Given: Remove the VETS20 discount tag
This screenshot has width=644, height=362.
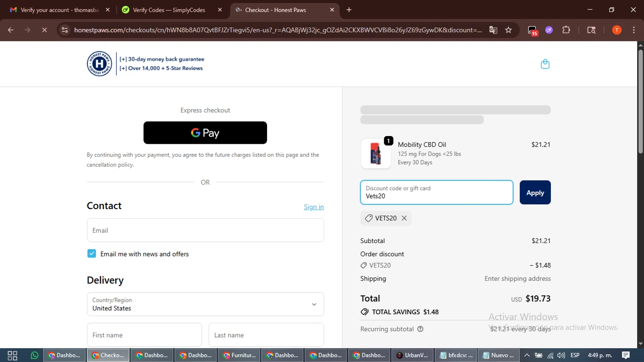Looking at the screenshot, I should point(404,218).
